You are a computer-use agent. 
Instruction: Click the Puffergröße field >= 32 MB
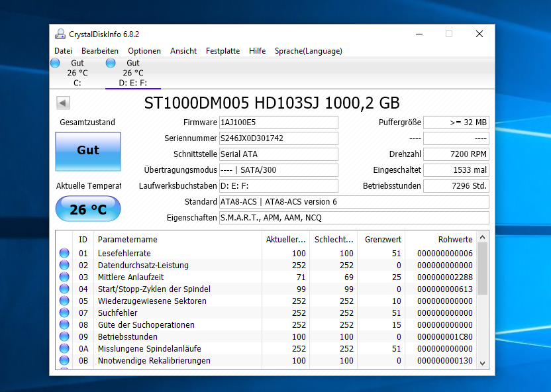456,122
